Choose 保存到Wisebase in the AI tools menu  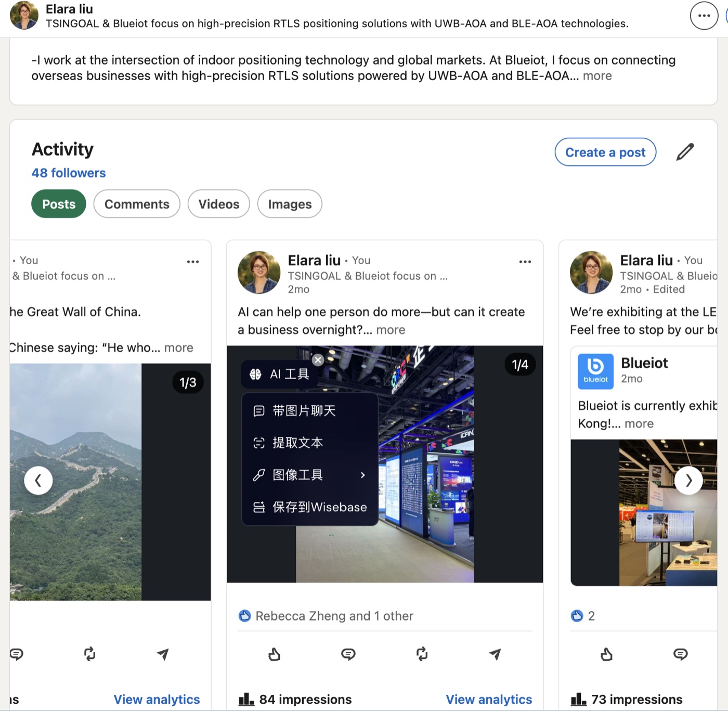tap(310, 507)
